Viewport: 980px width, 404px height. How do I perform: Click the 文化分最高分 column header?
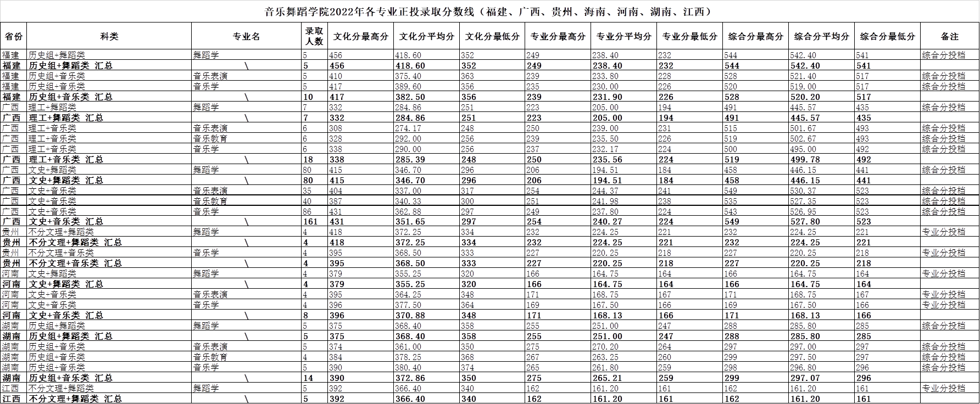[360, 36]
